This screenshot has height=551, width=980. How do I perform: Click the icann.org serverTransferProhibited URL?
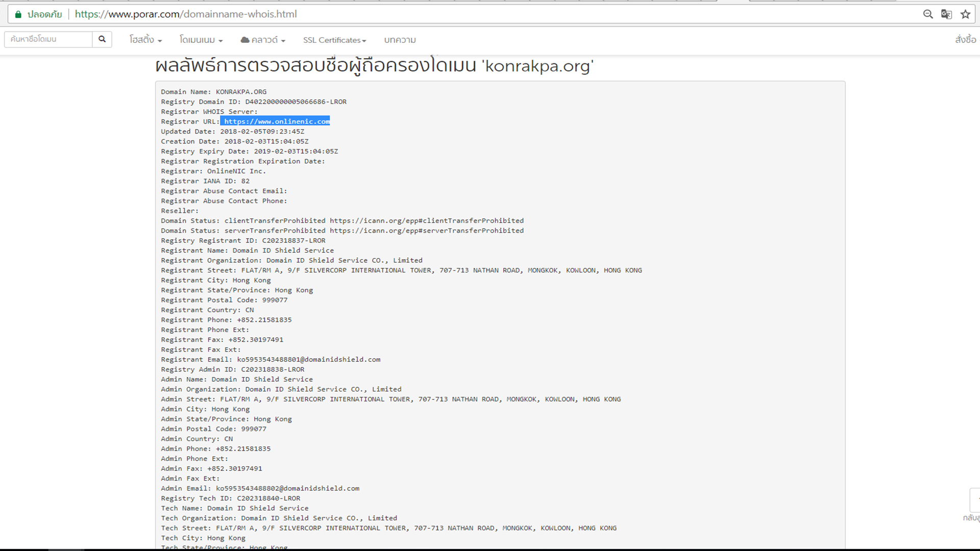(x=426, y=231)
